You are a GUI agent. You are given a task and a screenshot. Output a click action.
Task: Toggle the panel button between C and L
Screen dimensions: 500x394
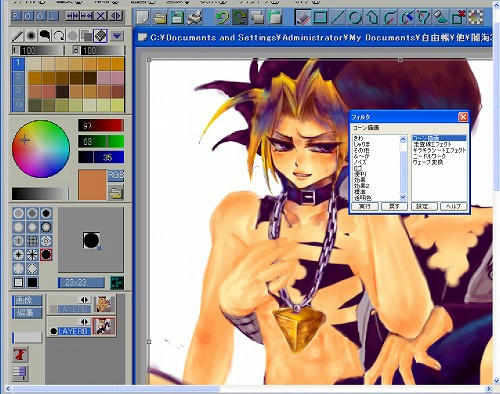click(x=41, y=16)
